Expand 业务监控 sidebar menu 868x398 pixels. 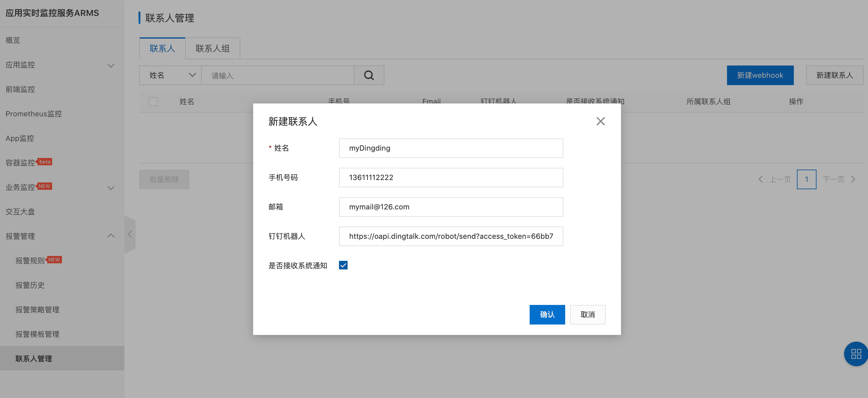111,188
